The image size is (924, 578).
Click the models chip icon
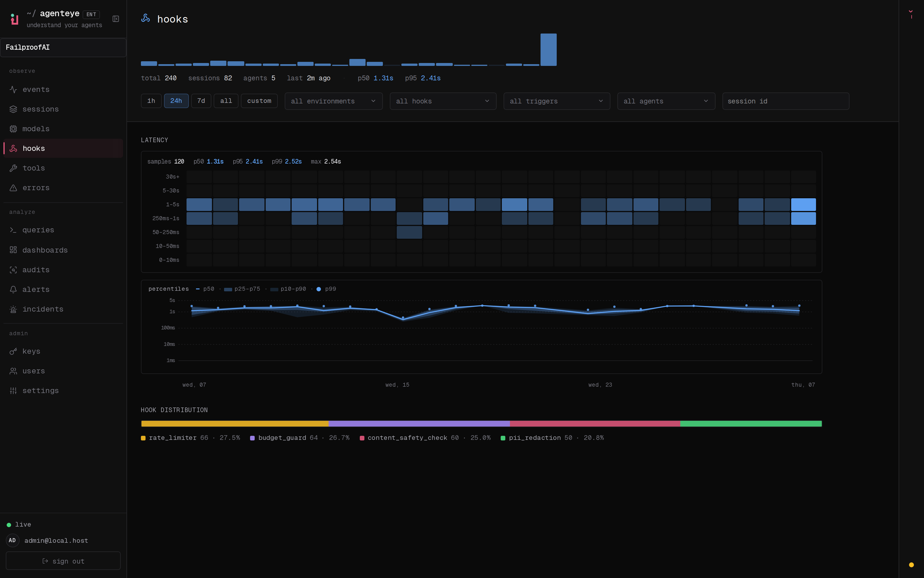[13, 129]
